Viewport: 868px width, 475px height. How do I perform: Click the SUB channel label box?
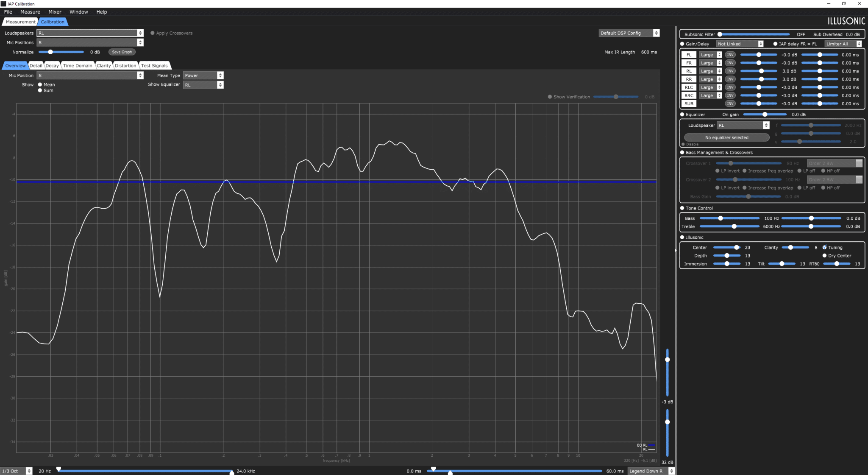pyautogui.click(x=689, y=103)
